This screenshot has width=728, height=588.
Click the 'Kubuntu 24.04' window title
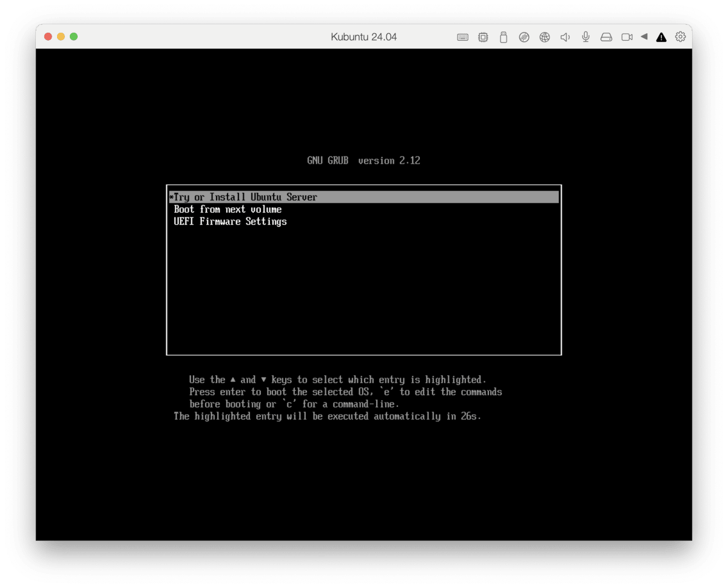point(363,37)
